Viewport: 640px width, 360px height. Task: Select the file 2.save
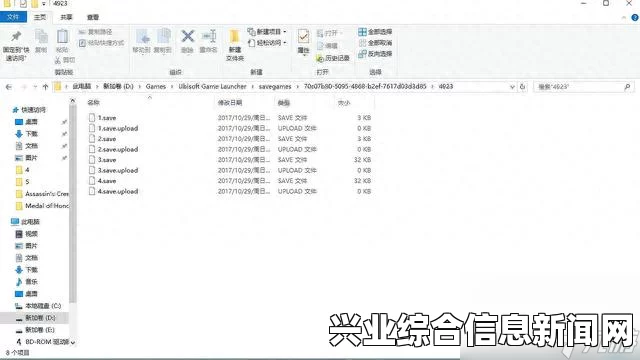pos(107,139)
